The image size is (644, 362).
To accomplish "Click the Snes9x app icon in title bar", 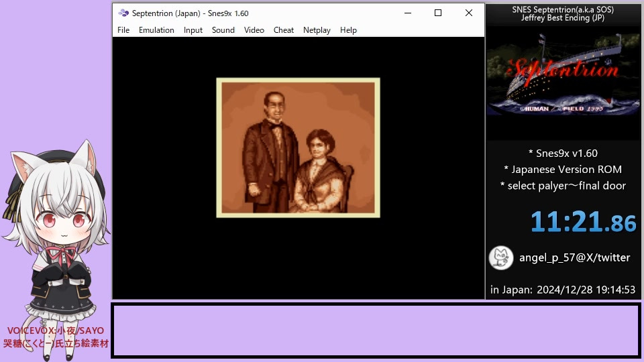I will click(123, 13).
